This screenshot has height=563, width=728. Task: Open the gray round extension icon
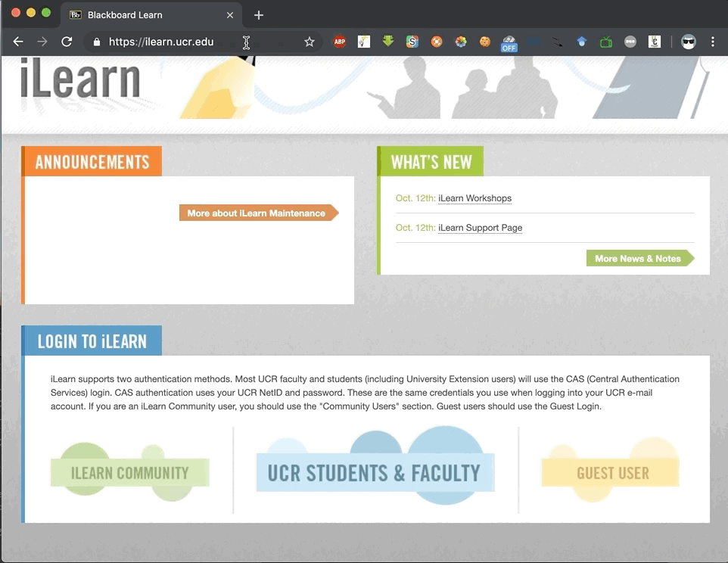click(x=630, y=42)
